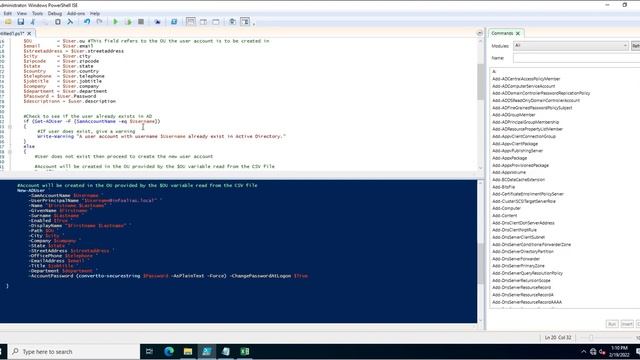Image resolution: width=640 pixels, height=360 pixels.
Task: Close the Untitled1.ps1 script tab
Action: (29, 33)
